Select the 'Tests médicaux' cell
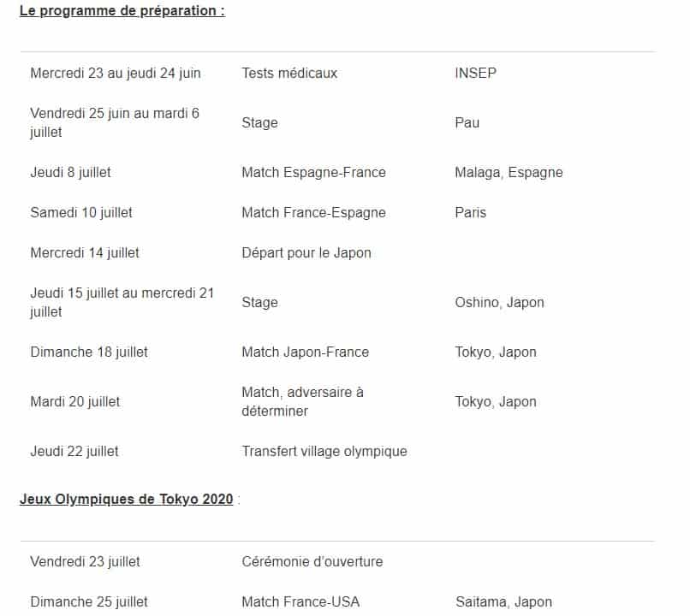 pyautogui.click(x=289, y=73)
